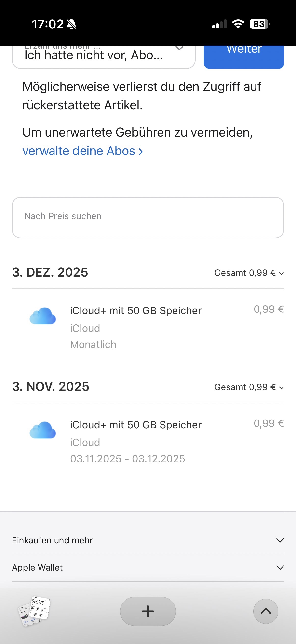Tap the 17:02 clock in status bar
Viewport: 296px width, 644px height.
pos(48,24)
